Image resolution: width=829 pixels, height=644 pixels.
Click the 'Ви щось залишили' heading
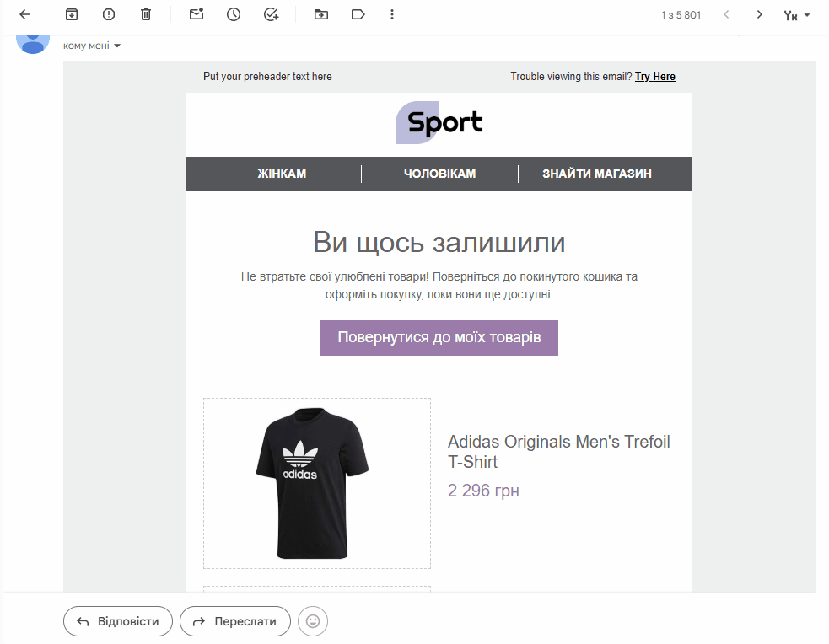[439, 243]
